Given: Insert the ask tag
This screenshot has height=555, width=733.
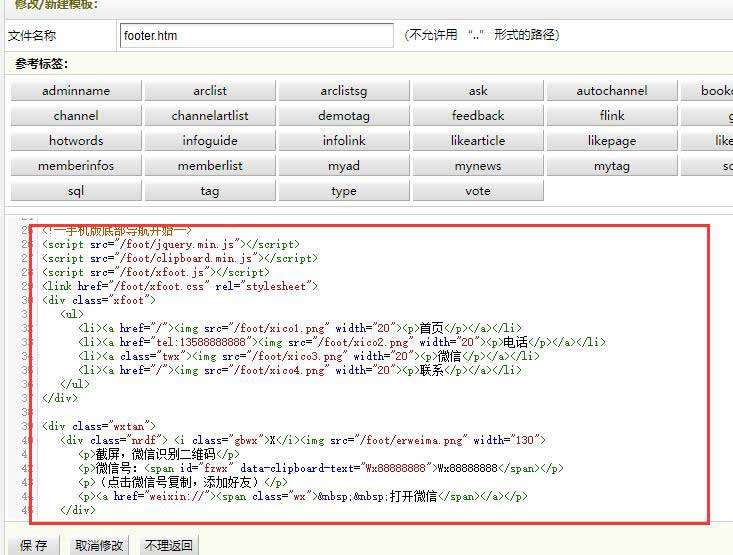Looking at the screenshot, I should coord(478,91).
